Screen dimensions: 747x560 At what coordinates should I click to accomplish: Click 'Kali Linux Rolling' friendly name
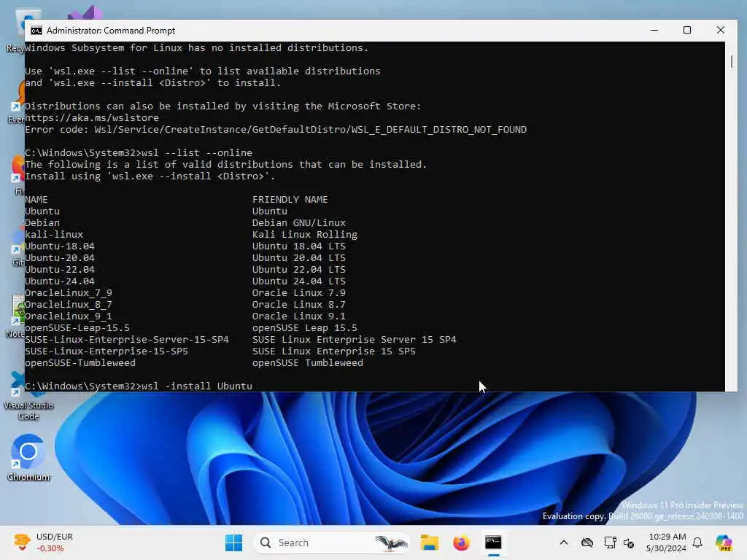(x=304, y=234)
